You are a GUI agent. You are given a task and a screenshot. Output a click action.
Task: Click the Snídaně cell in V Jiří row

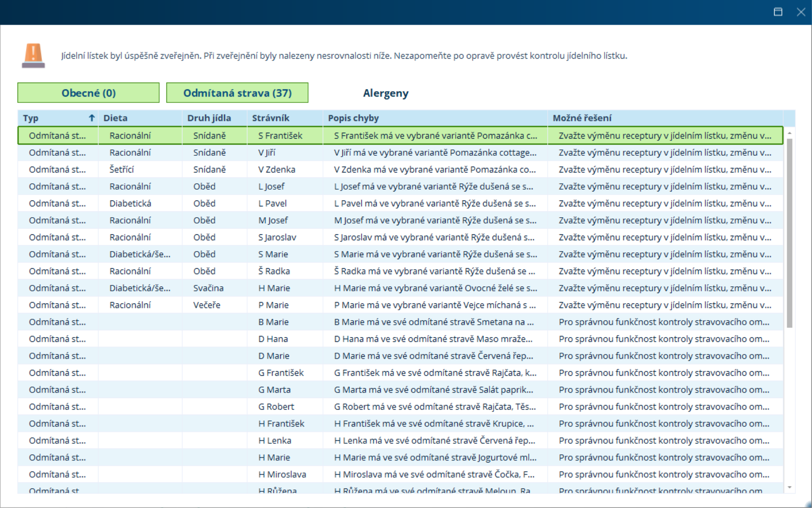[x=215, y=153]
